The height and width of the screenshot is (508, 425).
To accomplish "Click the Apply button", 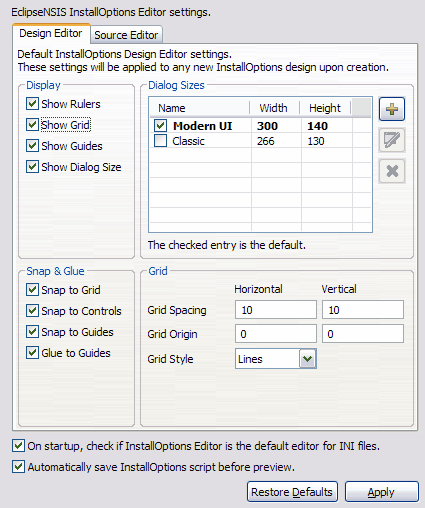I will tap(381, 492).
